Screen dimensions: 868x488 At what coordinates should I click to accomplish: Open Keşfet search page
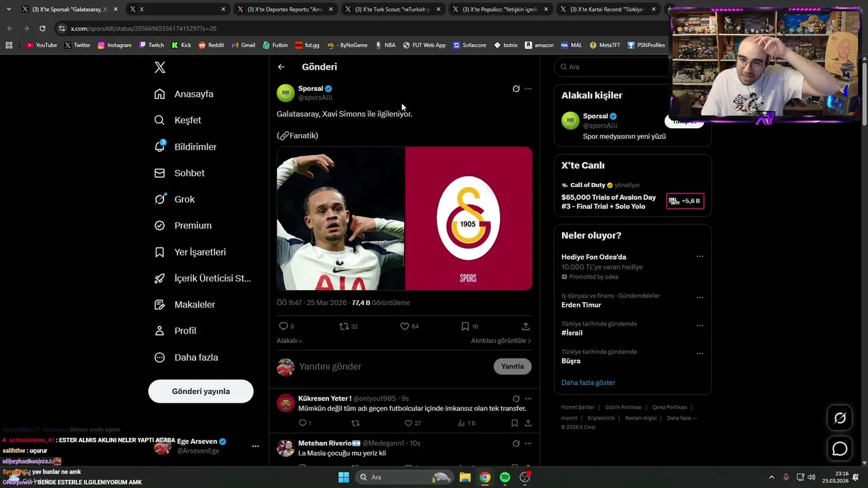[178, 120]
